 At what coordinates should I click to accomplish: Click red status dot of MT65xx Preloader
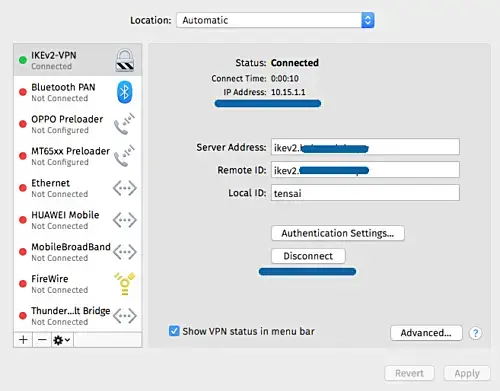[x=23, y=156]
